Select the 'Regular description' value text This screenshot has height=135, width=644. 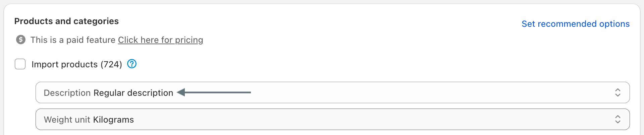[133, 93]
